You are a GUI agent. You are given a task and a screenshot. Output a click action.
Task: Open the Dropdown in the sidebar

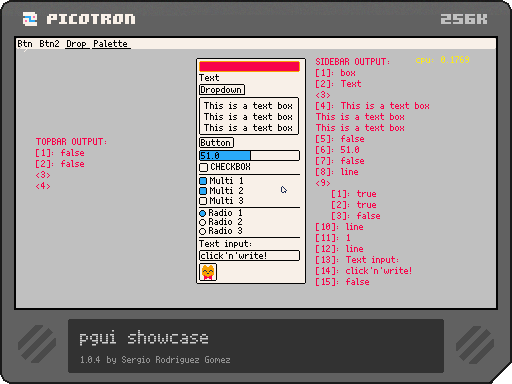(222, 90)
